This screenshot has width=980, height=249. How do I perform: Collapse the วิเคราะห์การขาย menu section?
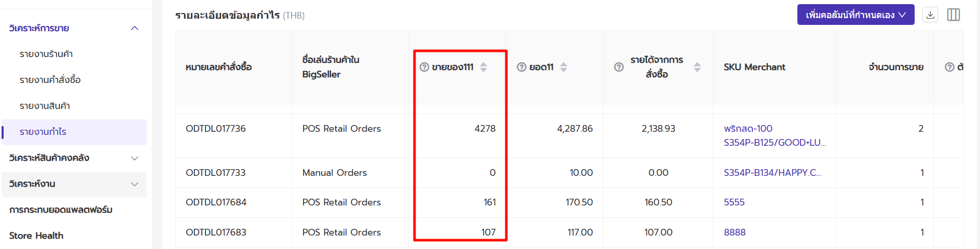pos(134,28)
